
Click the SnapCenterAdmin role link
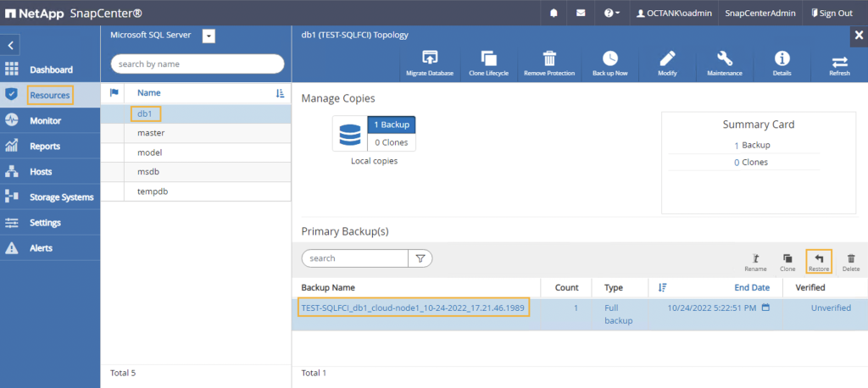pos(760,14)
